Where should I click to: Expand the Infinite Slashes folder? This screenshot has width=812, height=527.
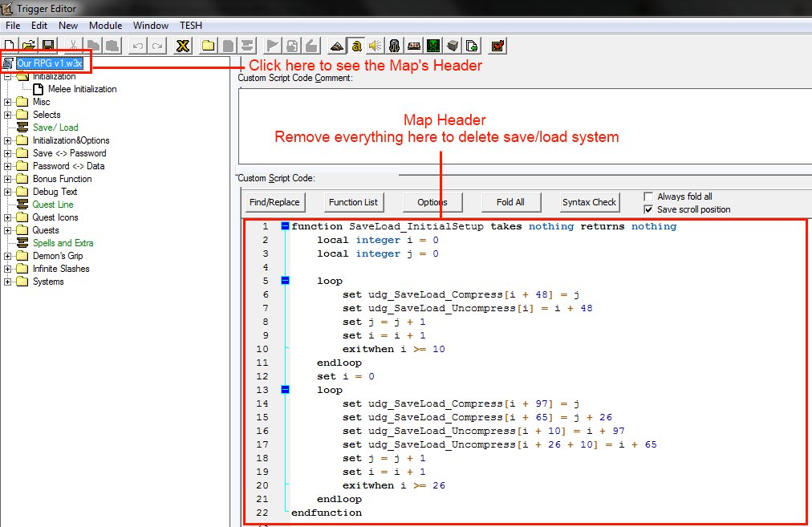point(8,270)
